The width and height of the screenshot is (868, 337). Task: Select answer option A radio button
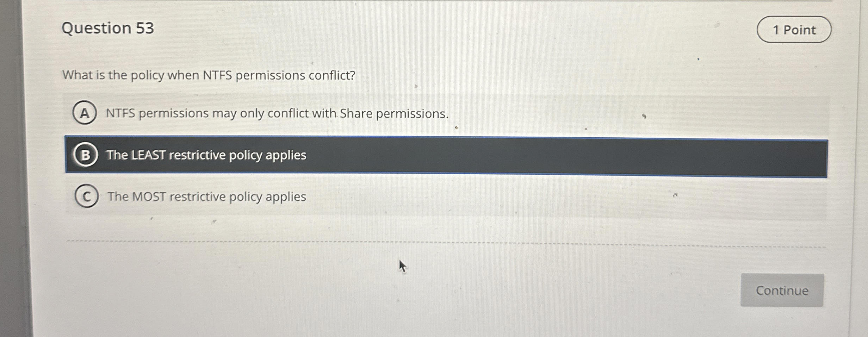pyautogui.click(x=85, y=113)
